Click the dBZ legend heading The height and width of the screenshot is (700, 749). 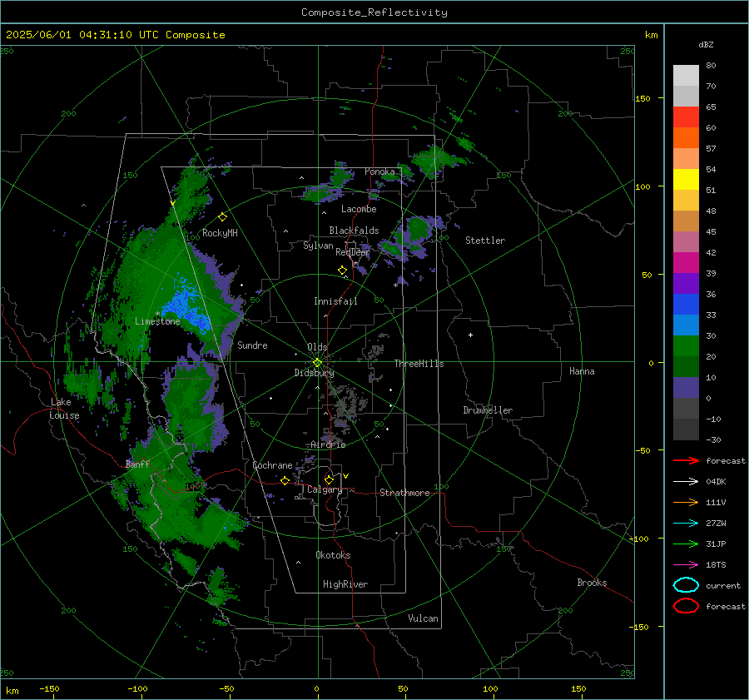706,44
